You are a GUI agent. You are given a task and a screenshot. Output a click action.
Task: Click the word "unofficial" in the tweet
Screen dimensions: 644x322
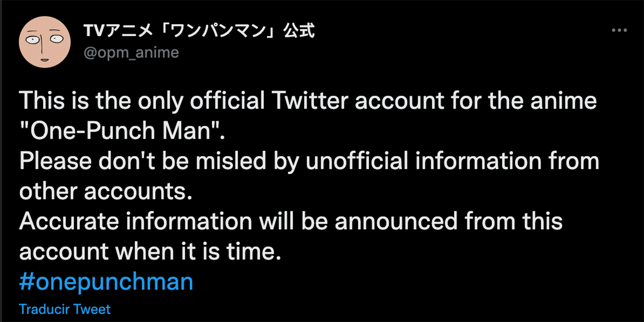pyautogui.click(x=357, y=162)
